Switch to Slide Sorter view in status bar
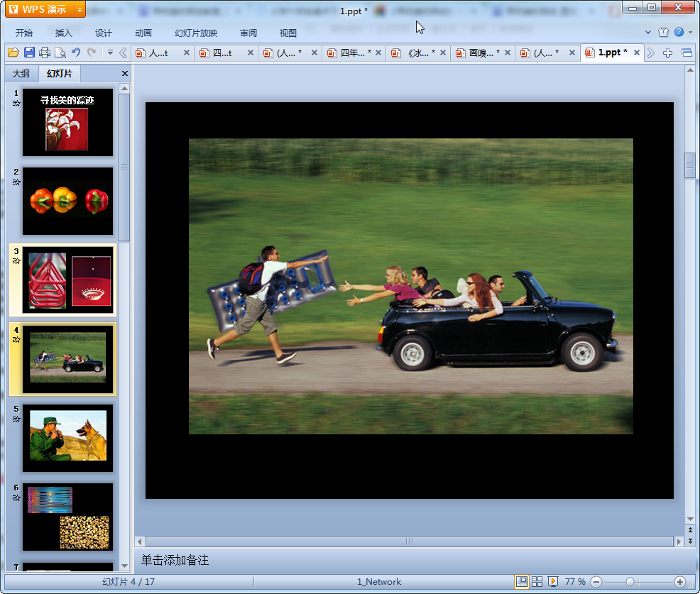 [537, 581]
